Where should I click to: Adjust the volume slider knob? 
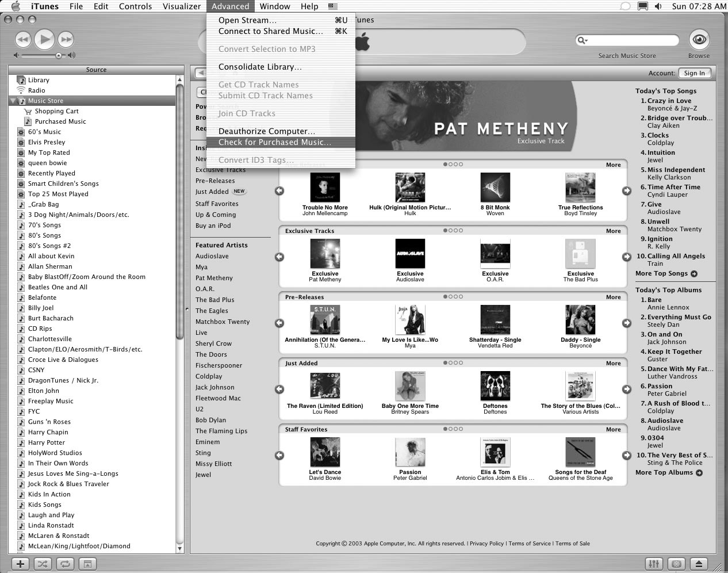click(59, 55)
